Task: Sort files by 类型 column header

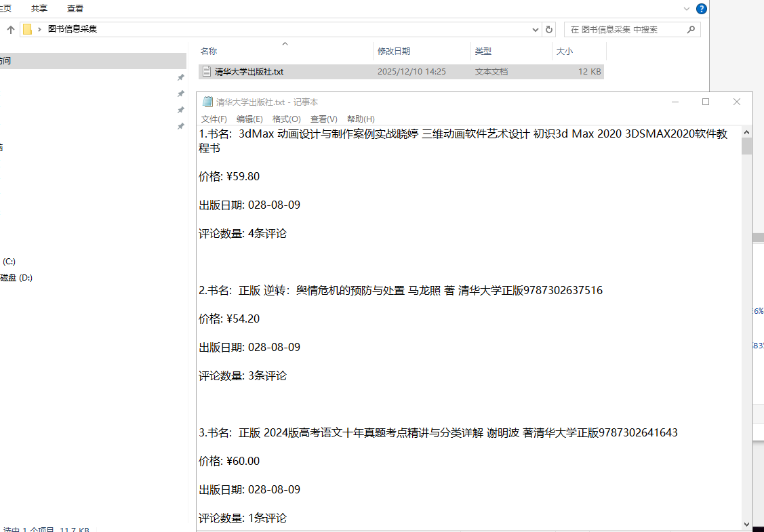Action: [x=511, y=51]
